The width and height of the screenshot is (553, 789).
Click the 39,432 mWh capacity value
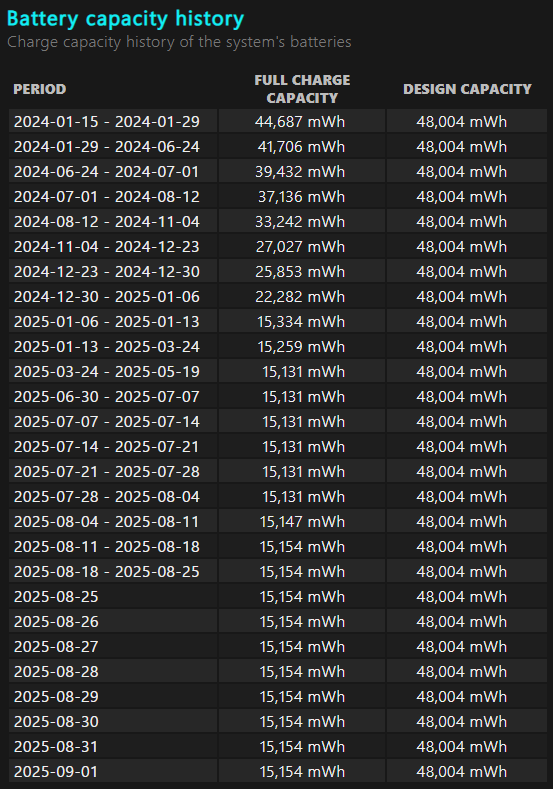[300, 172]
